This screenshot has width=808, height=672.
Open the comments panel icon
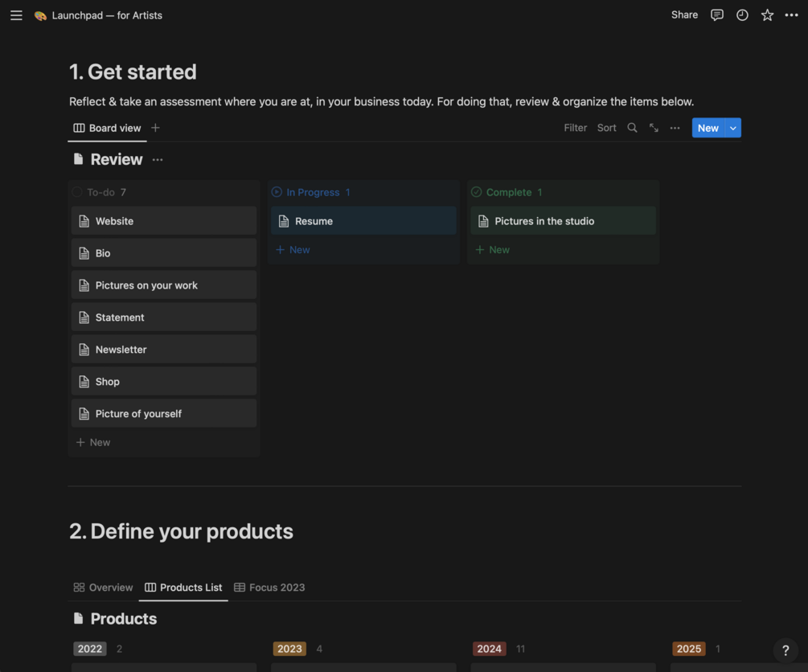click(717, 15)
